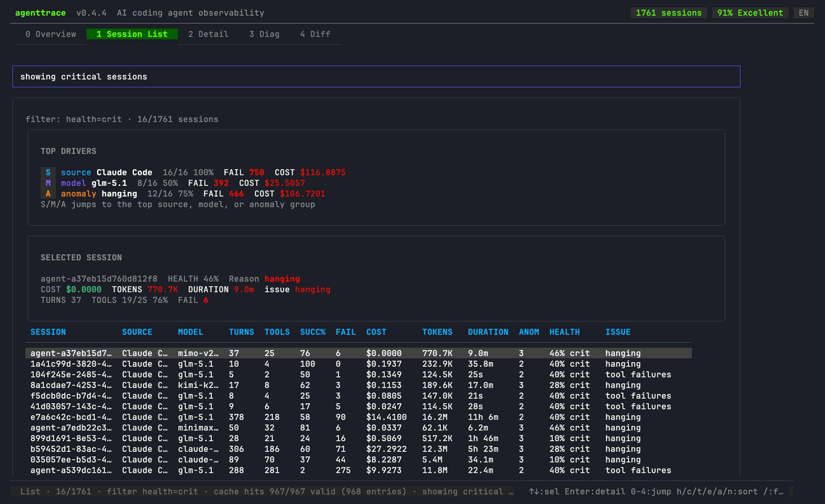Click the filter: health=crit summary line
Screen dimensions: 825x504
coord(122,119)
